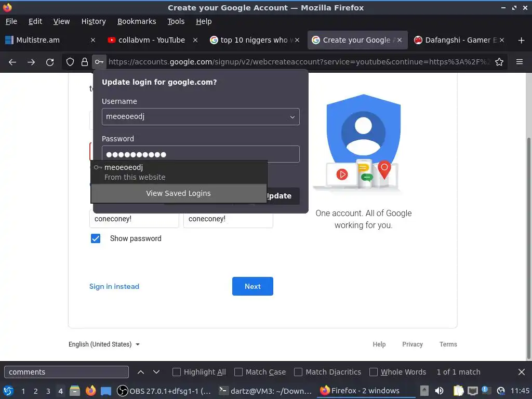This screenshot has width=532, height=399.
Task: Jump to next find match arrow
Action: pos(156,372)
